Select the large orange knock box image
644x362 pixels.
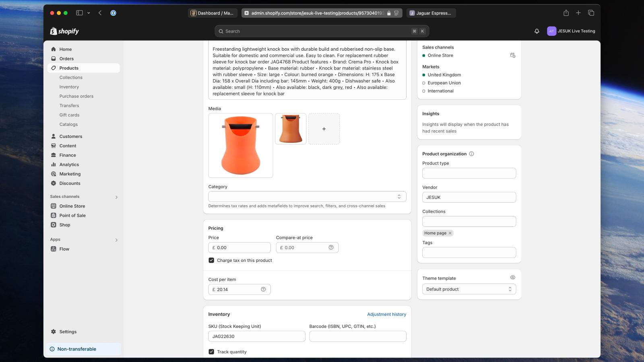241,145
